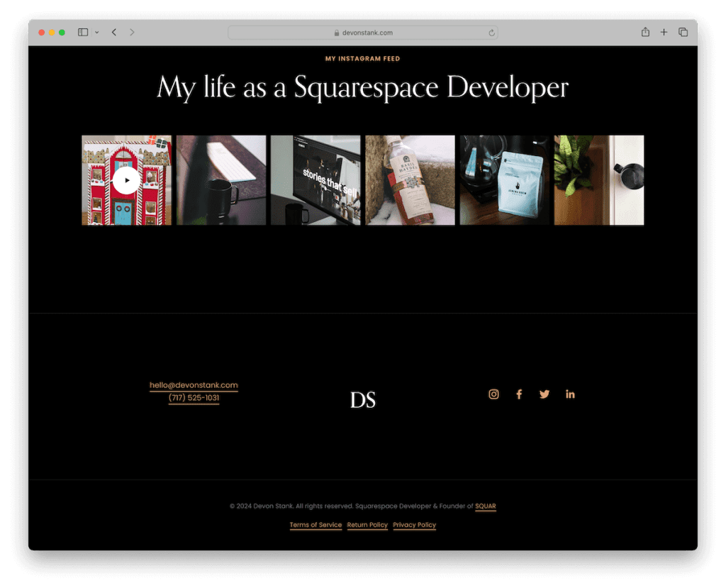Reload the devonstank.com page

[491, 32]
